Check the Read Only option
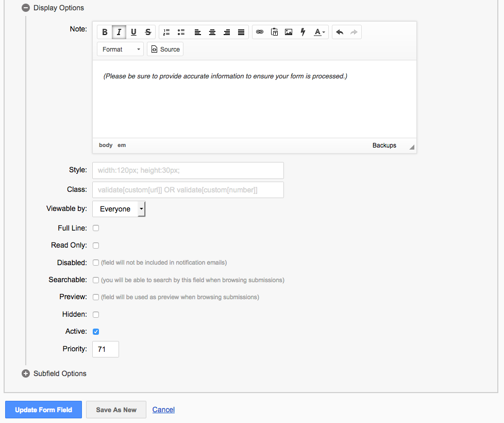Screen dimensions: 504x423 pos(96,246)
